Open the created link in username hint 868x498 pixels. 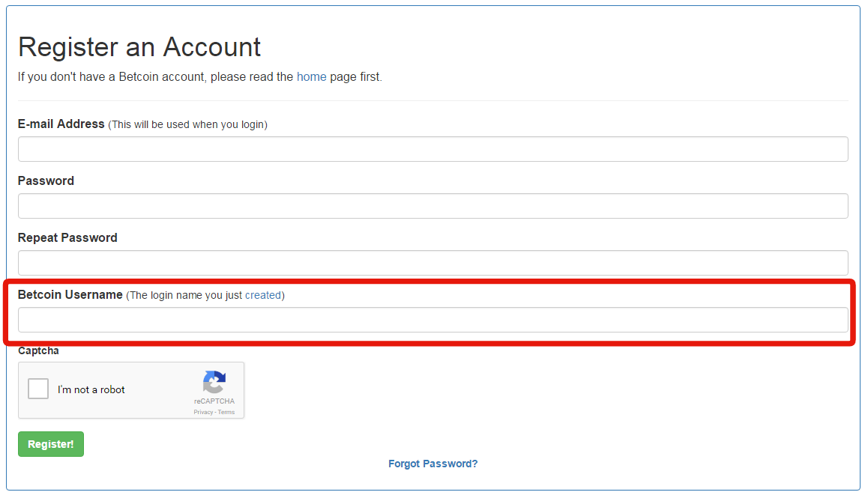coord(263,296)
